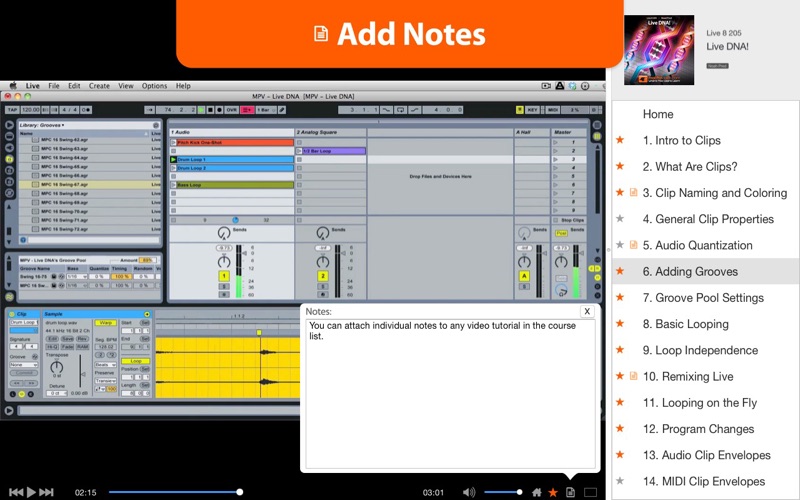
Task: Open lesson 9. Loop Independence
Action: [700, 350]
